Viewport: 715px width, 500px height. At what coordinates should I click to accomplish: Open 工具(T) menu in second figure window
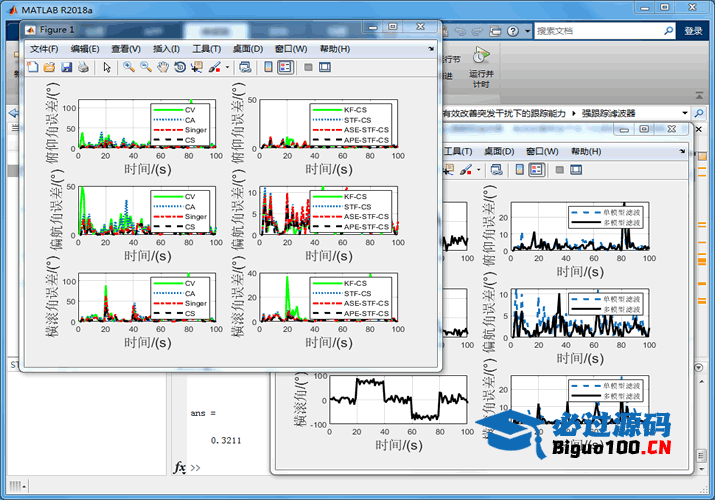click(458, 151)
